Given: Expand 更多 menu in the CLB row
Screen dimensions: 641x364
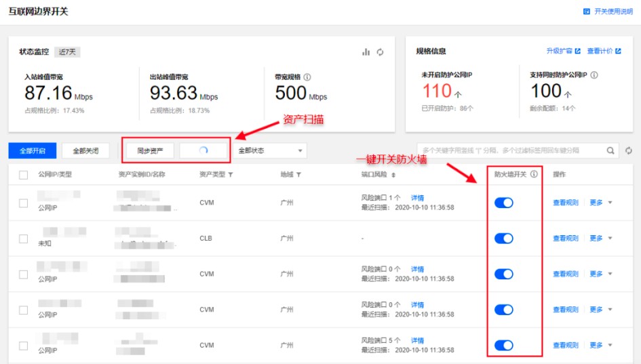Looking at the screenshot, I should [600, 239].
